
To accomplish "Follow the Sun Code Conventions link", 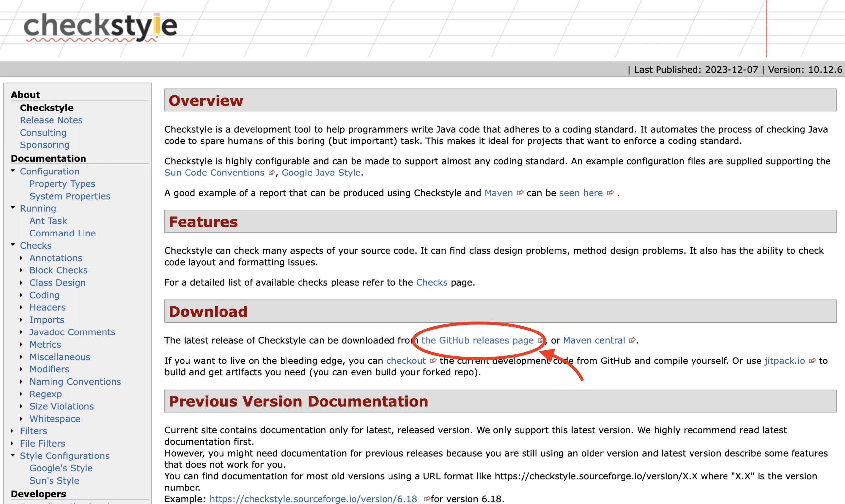I will click(215, 173).
